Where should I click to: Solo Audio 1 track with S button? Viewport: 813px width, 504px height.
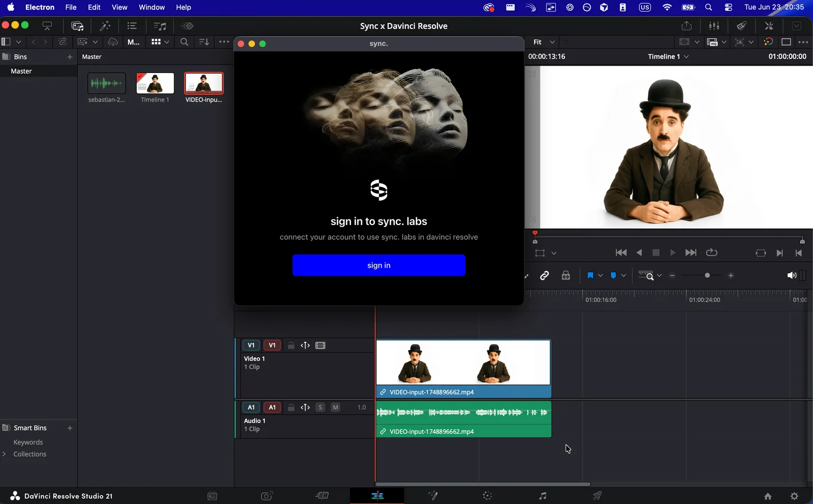[320, 407]
